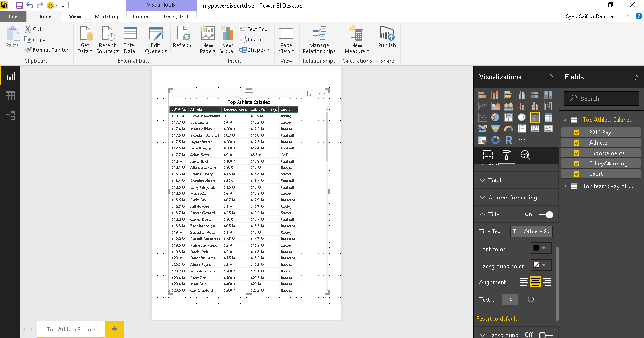The image size is (644, 338).
Task: Select the funnel chart visualization
Action: point(495,129)
